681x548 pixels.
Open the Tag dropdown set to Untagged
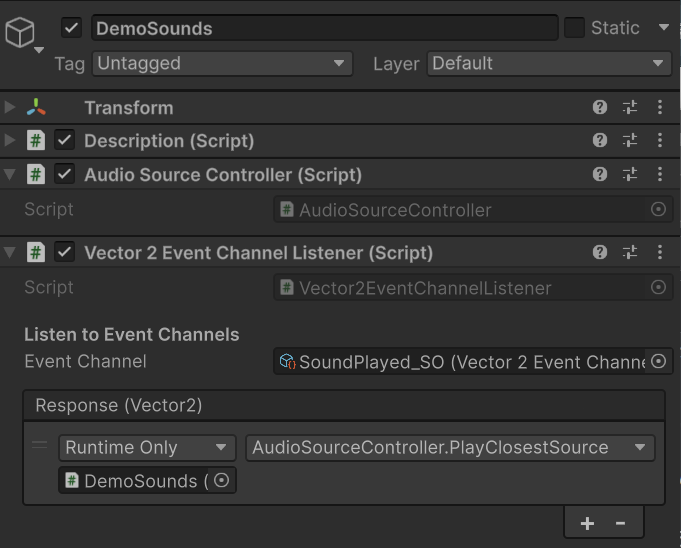tap(222, 64)
